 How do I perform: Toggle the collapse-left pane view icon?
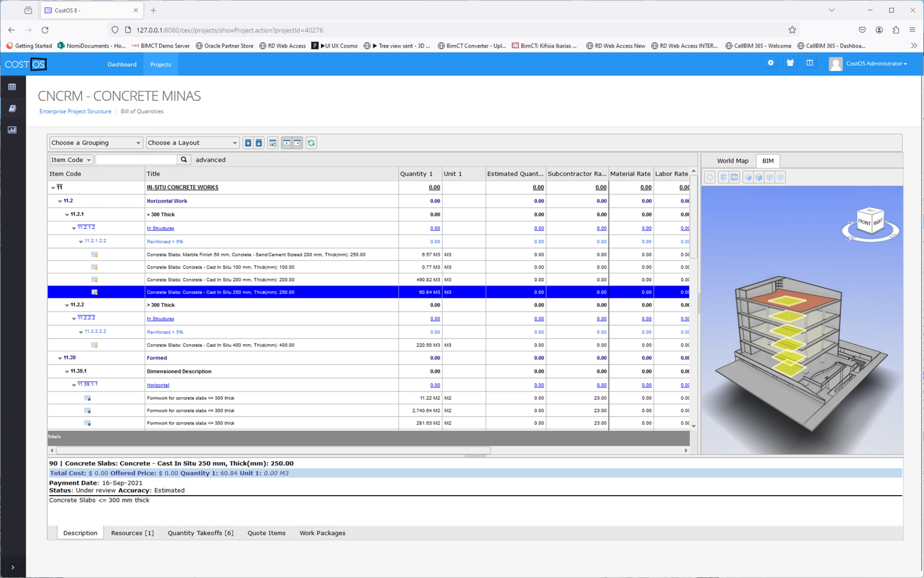(x=286, y=142)
